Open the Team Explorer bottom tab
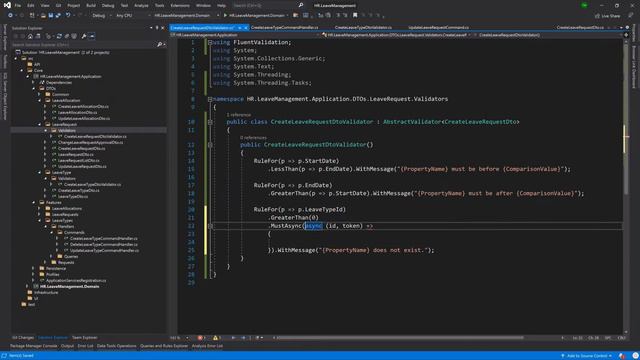Viewport: 640px width, 360px height. [x=84, y=338]
